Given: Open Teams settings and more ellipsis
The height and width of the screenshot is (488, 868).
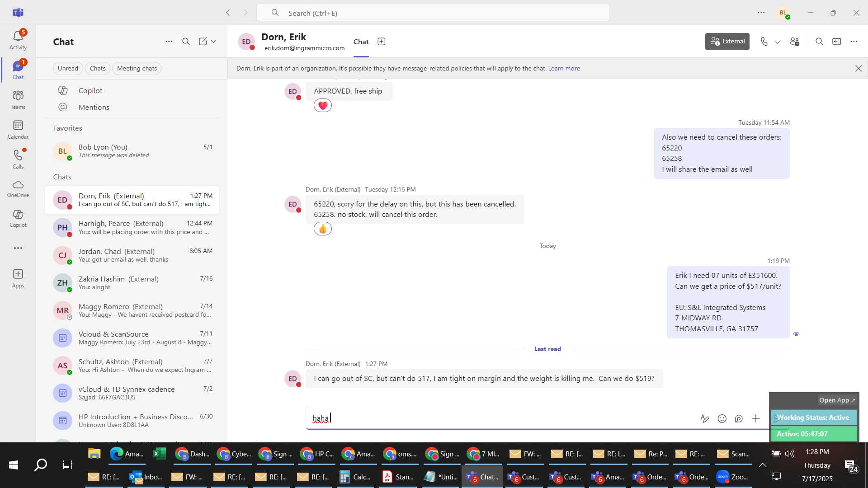Looking at the screenshot, I should click(761, 13).
